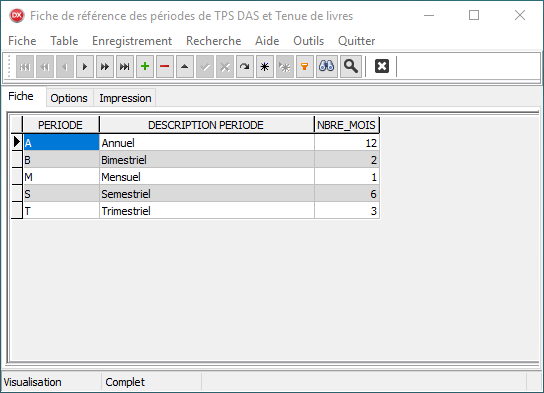Jump forward several records with double-right arrow

pos(105,66)
